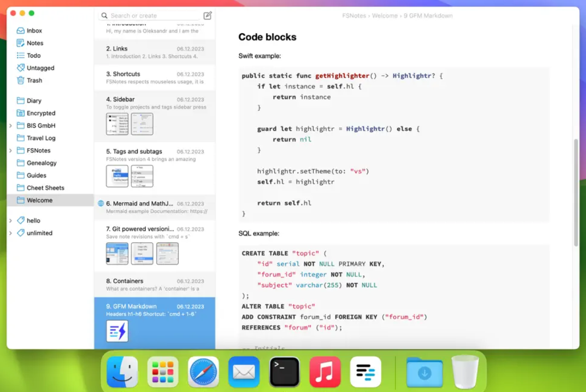
Task: Open FSNotes app icon in the dock
Action: (x=365, y=372)
